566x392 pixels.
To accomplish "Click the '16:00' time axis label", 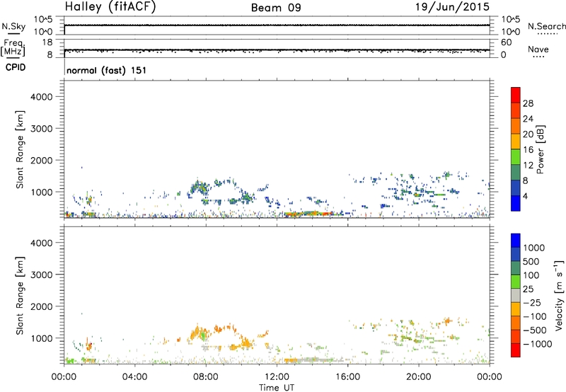I will tap(347, 377).
